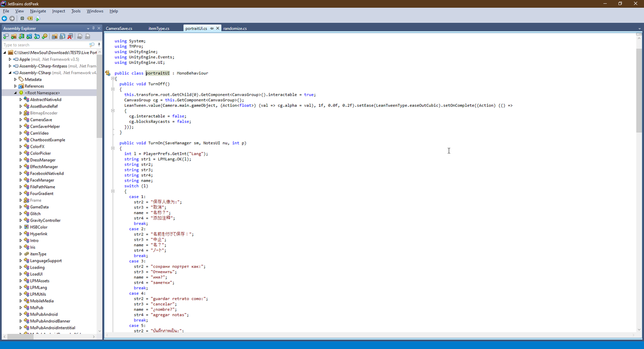Click the first Assembly Explorer toolbar open icon
The image size is (644, 349).
coord(6,37)
